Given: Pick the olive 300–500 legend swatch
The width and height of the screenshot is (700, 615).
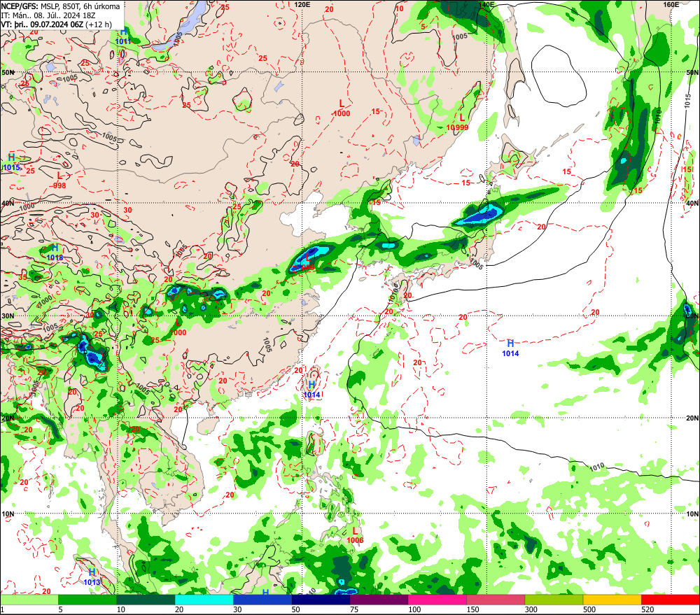Looking at the screenshot, I should [x=554, y=600].
